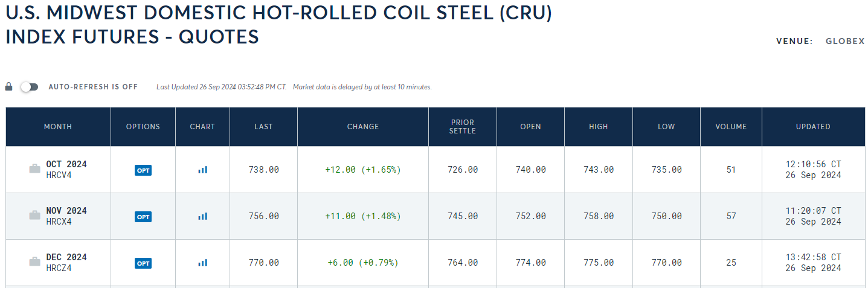Open the chart icon for NOV 2024
Viewport: 868px width, 288px height.
point(202,216)
